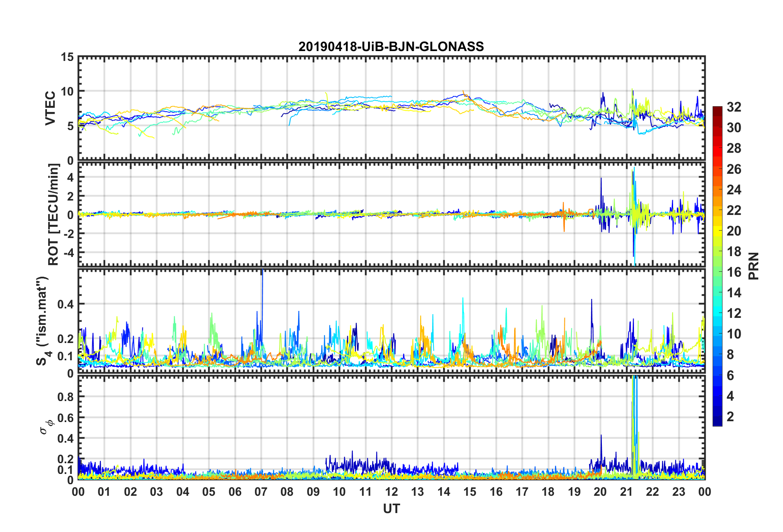Click the PRN colorbar strip

(x=717, y=266)
